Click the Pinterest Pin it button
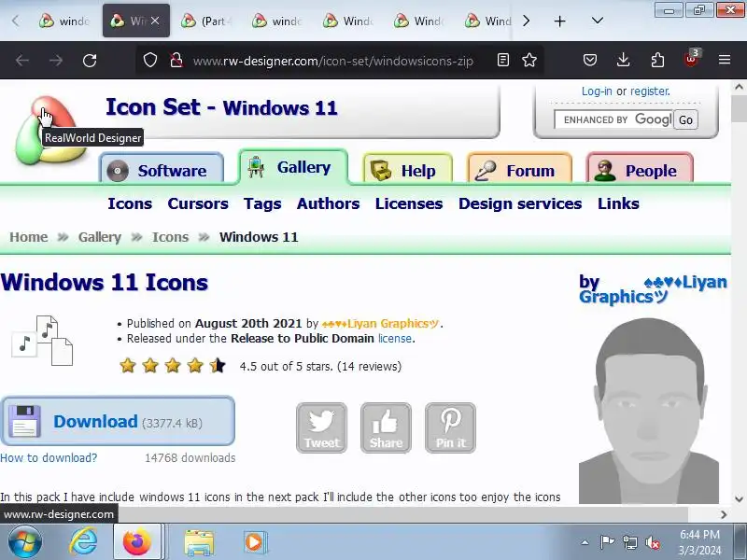The width and height of the screenshot is (747, 560). pos(450,427)
